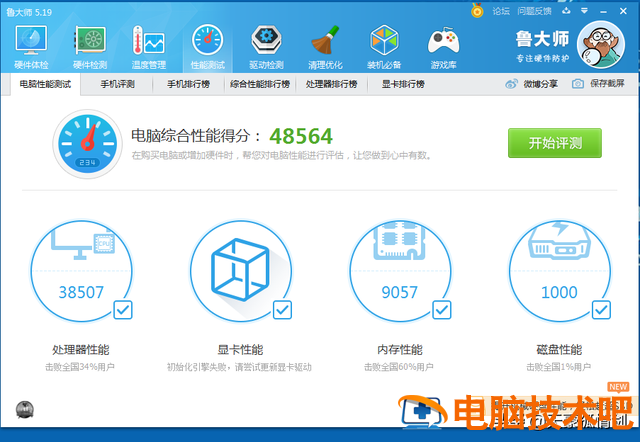The height and width of the screenshot is (442, 640).
Task: Switch to the 手机评测 tab
Action: point(118,84)
